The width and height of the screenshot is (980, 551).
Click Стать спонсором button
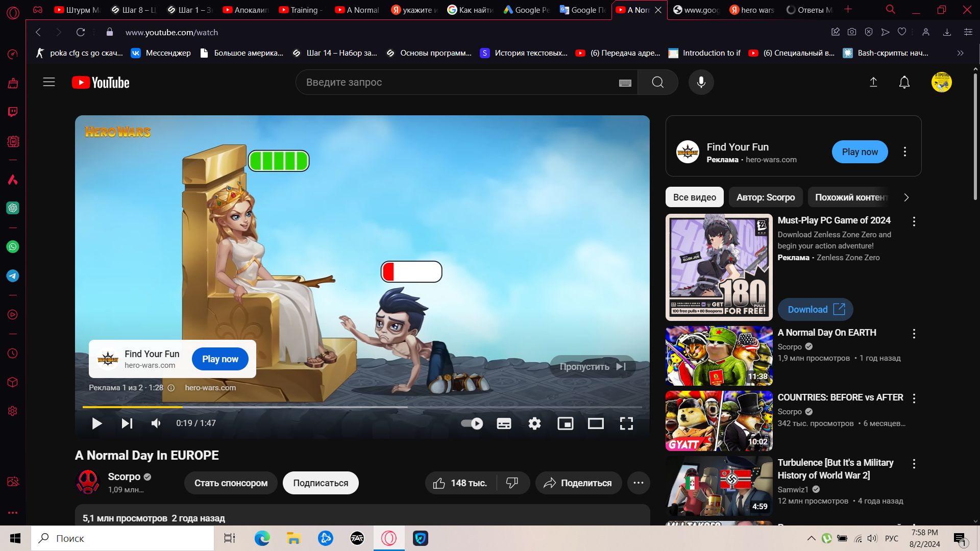pos(231,483)
